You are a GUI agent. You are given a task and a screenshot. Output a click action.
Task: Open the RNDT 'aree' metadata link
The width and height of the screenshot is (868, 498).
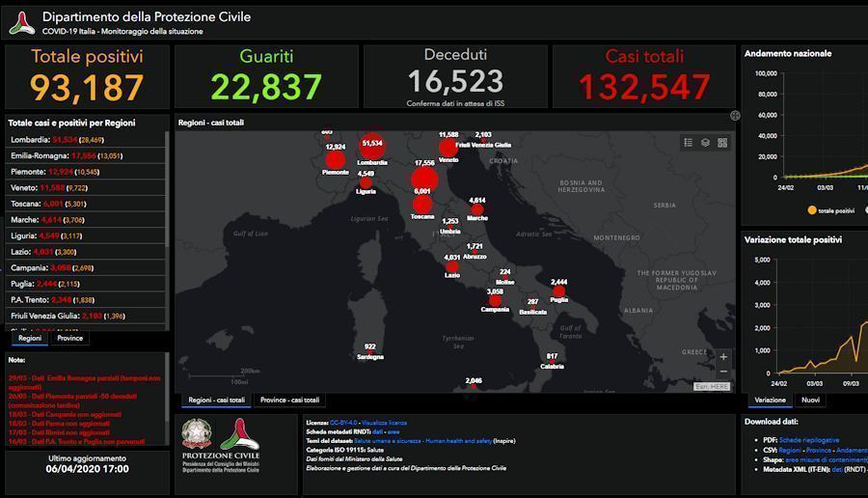(x=393, y=431)
